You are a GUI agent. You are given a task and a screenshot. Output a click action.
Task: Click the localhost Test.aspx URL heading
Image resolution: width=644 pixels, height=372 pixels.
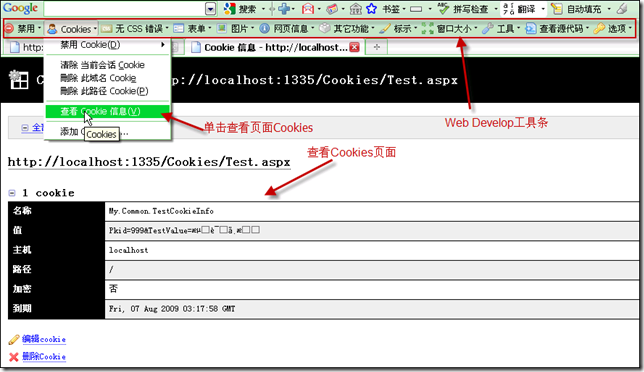click(x=149, y=162)
